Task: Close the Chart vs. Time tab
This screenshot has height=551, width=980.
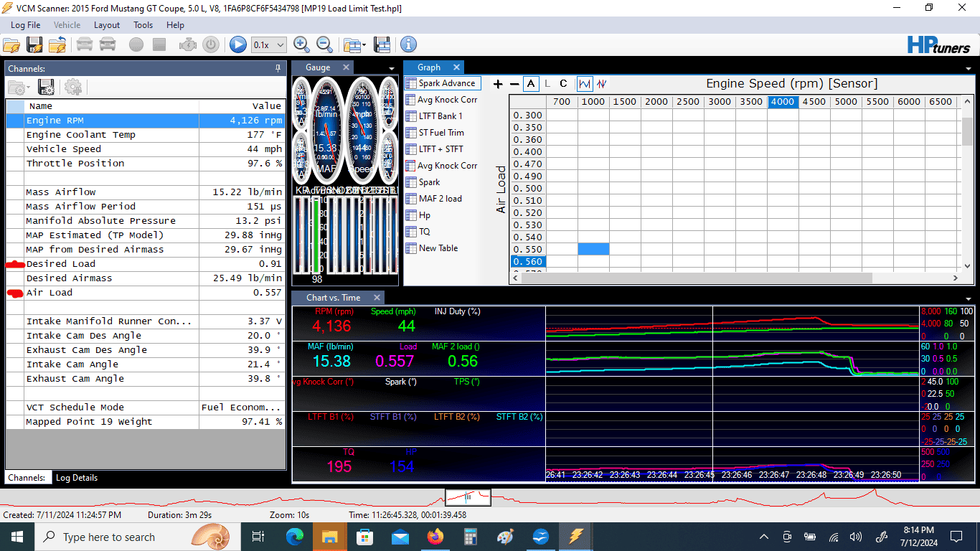Action: point(376,298)
